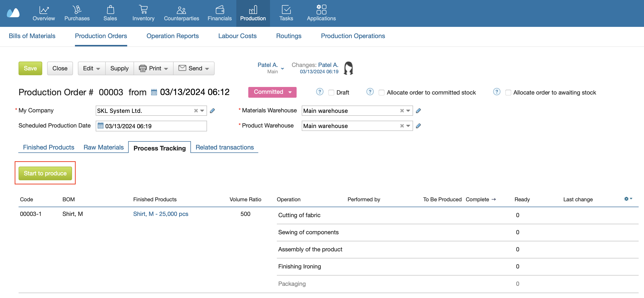
Task: Expand Materials Warehouse dropdown arrow
Action: pyautogui.click(x=408, y=111)
